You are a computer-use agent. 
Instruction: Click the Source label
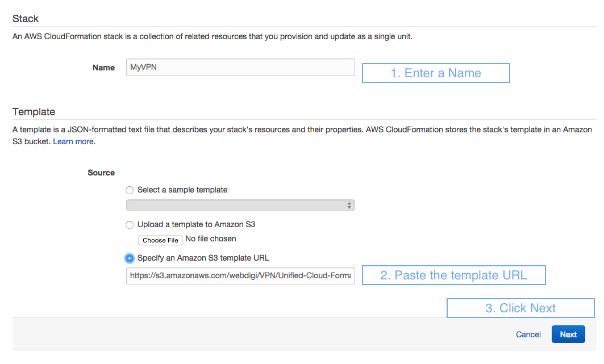coord(101,172)
